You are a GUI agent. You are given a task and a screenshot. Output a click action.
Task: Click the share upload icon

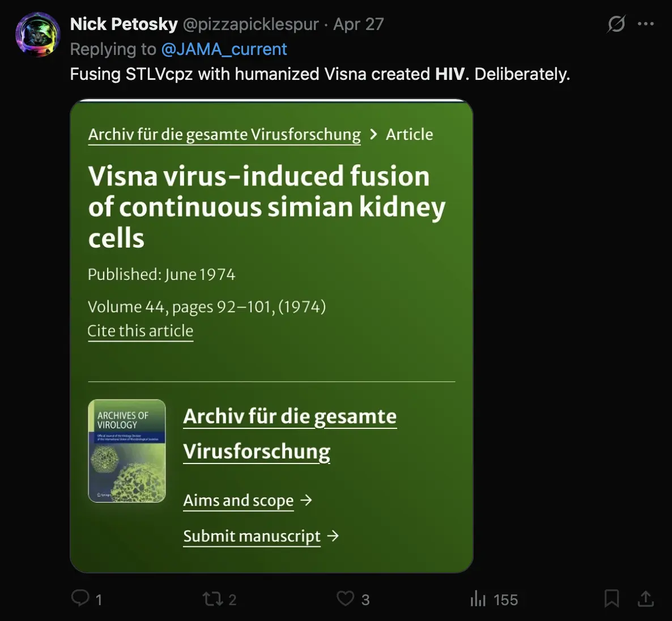[645, 598]
